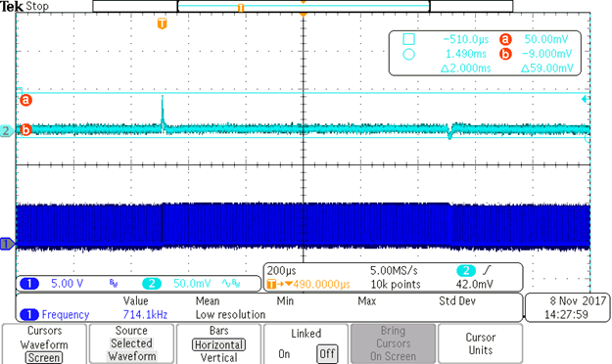Click cursor b icon in the readout box
The image size is (612, 364).
click(505, 54)
